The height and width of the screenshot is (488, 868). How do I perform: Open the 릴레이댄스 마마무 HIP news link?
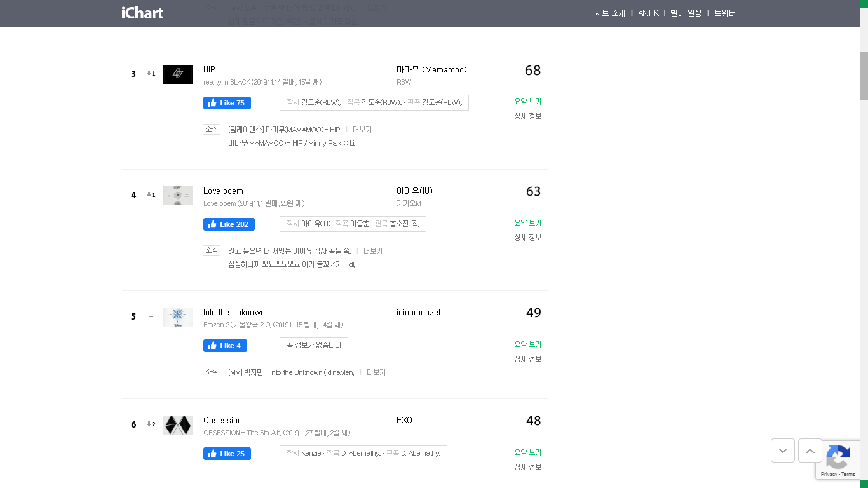point(284,130)
